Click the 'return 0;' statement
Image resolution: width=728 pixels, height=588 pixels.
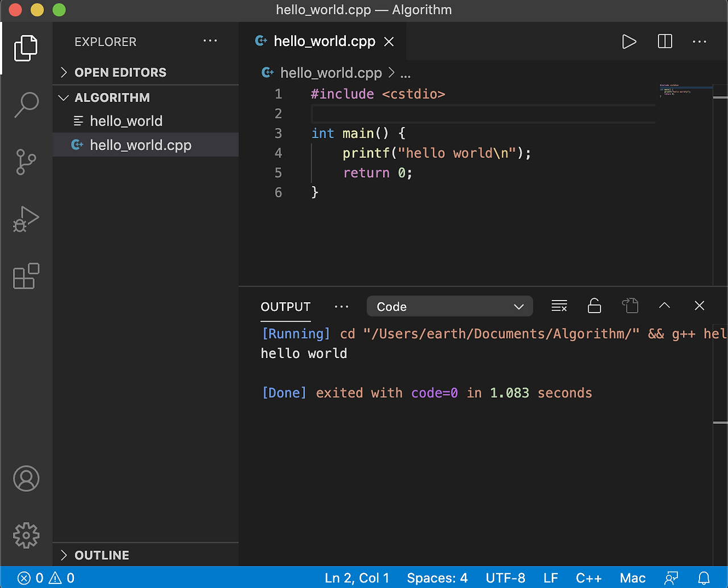378,173
